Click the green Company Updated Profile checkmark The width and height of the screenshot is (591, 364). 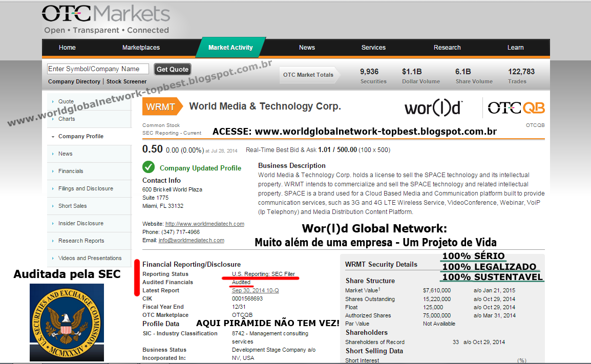click(x=149, y=167)
